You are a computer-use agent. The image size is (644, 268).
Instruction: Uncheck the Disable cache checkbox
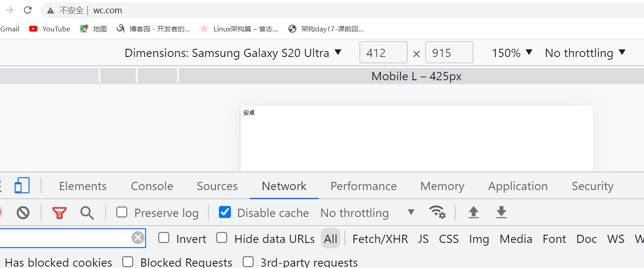tap(225, 212)
